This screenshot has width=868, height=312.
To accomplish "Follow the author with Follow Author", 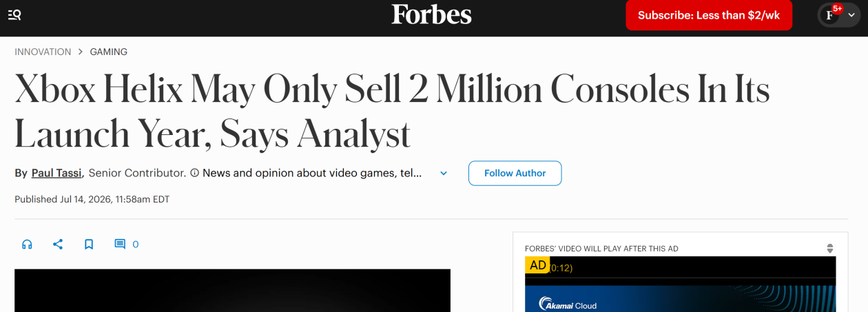I will (x=515, y=174).
